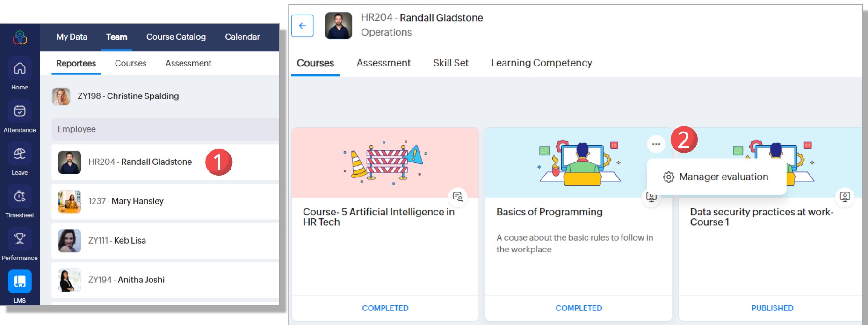Image resolution: width=868 pixels, height=325 pixels.
Task: Click the icon badge on Data security course card
Action: (x=845, y=197)
